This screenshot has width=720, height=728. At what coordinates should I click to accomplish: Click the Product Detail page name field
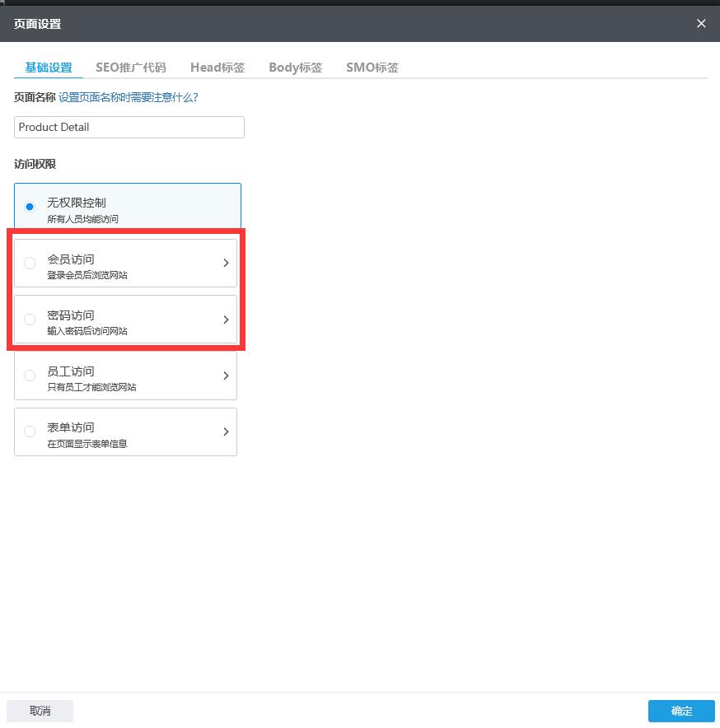coord(129,128)
